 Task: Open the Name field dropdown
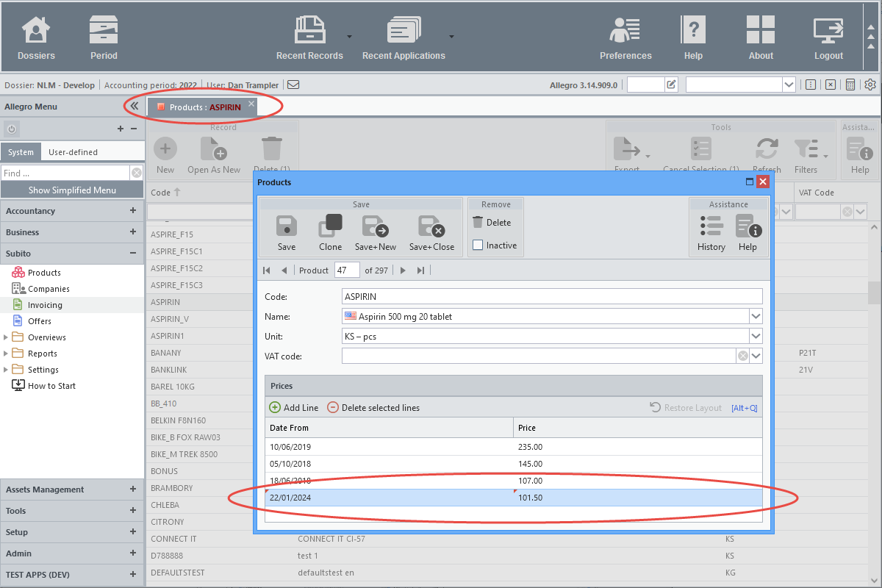coord(756,317)
